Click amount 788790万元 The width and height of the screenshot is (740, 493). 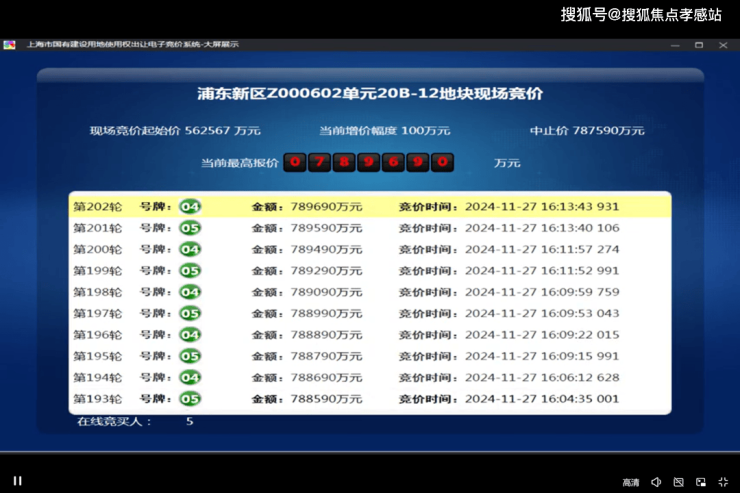pos(326,357)
